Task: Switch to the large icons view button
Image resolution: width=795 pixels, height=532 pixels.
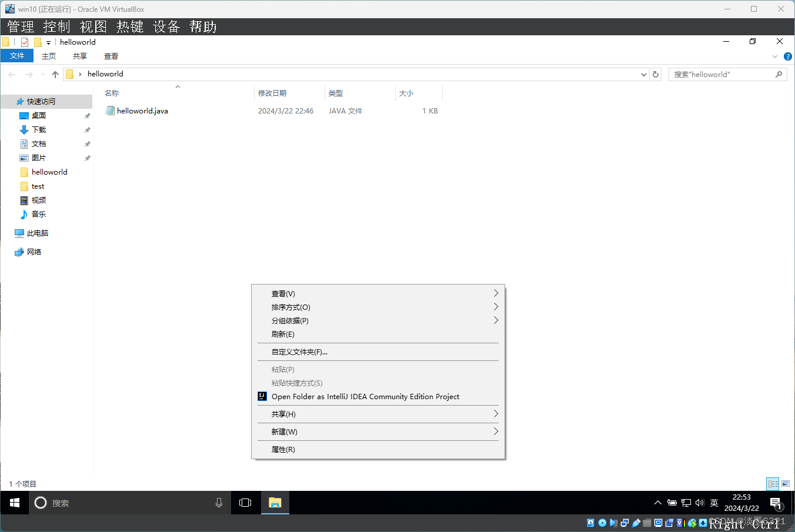Action: (x=786, y=484)
